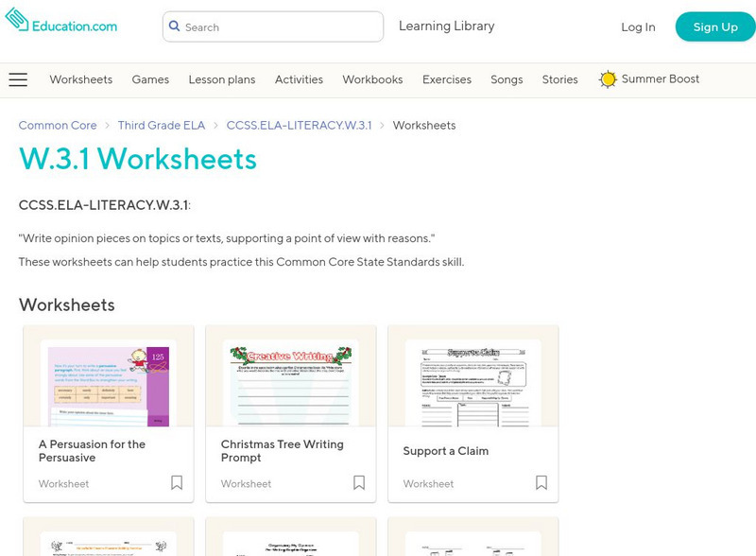Open the Lesson plans nav item
This screenshot has width=756, height=556.
click(x=222, y=79)
